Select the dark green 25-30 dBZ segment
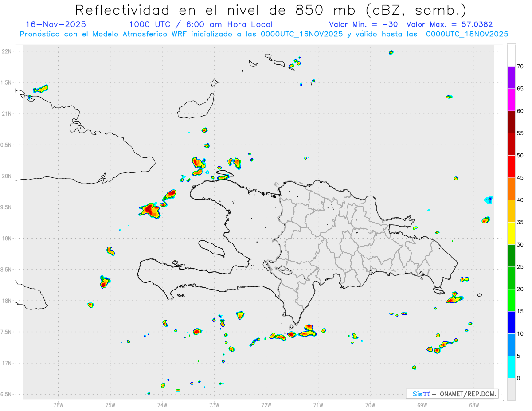532x411 pixels. pyautogui.click(x=511, y=256)
